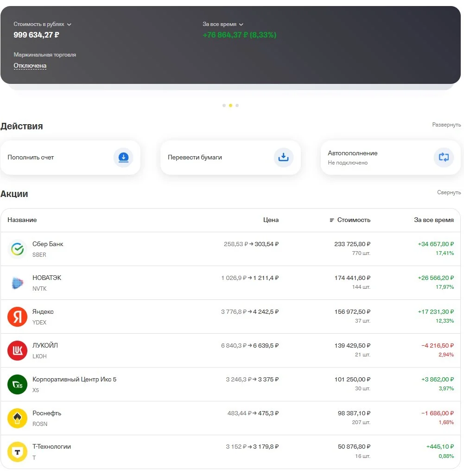Click X5 gain +3 862,00 ₽
Screen dimensions: 464x476
pos(438,380)
